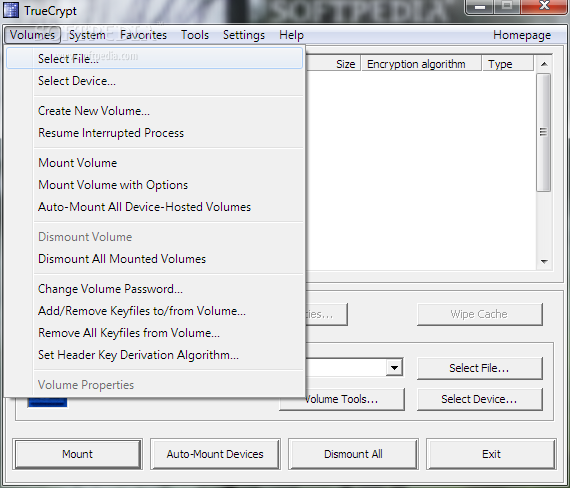This screenshot has width=570, height=488.
Task: Choose Volume Properties menu entry
Action: coord(154,385)
